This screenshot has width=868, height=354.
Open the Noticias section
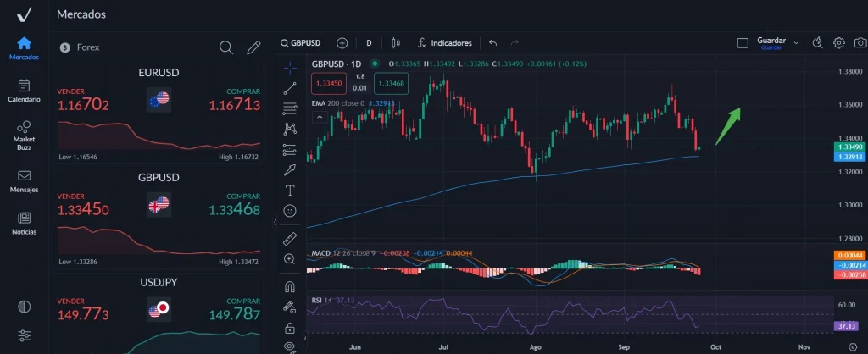pos(24,224)
